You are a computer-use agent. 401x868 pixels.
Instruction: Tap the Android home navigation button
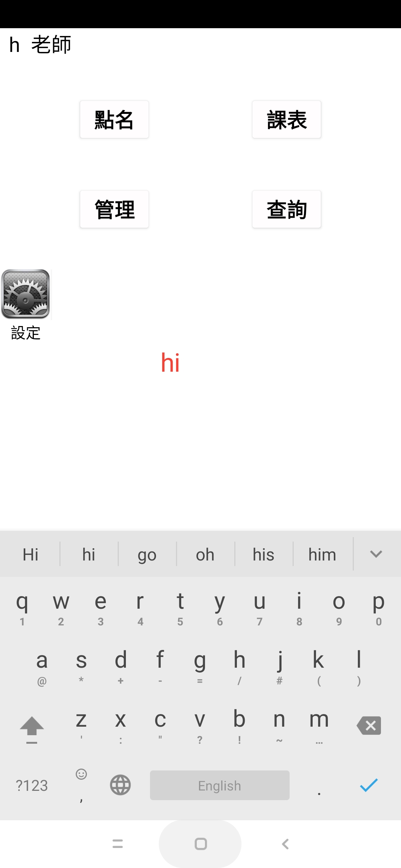200,844
